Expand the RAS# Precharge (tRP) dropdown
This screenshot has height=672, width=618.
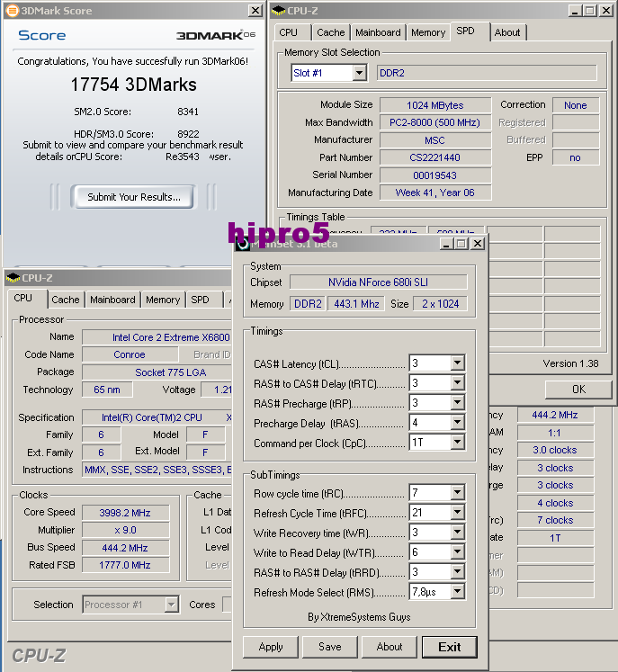click(x=457, y=402)
